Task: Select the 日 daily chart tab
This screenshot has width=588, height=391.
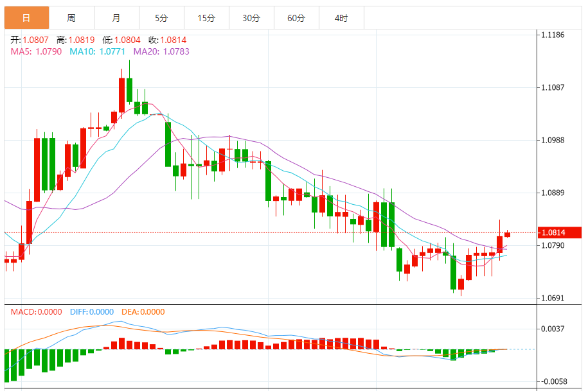Action: (x=26, y=17)
